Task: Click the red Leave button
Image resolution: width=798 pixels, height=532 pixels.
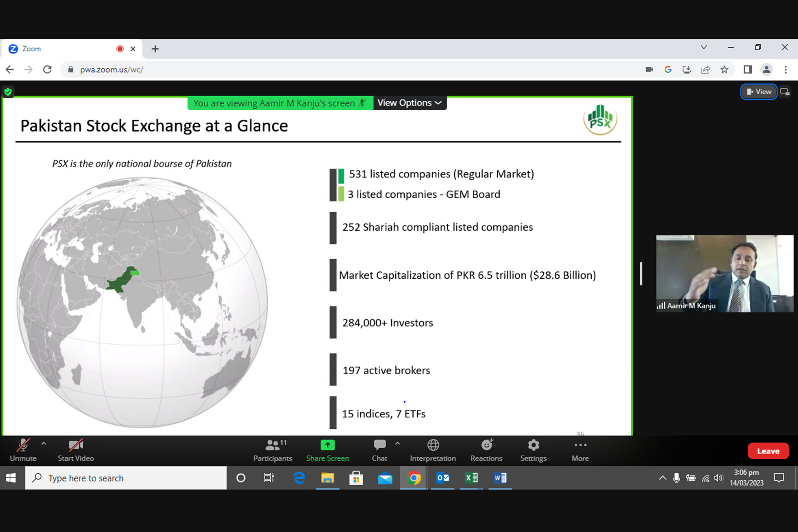Action: (768, 451)
